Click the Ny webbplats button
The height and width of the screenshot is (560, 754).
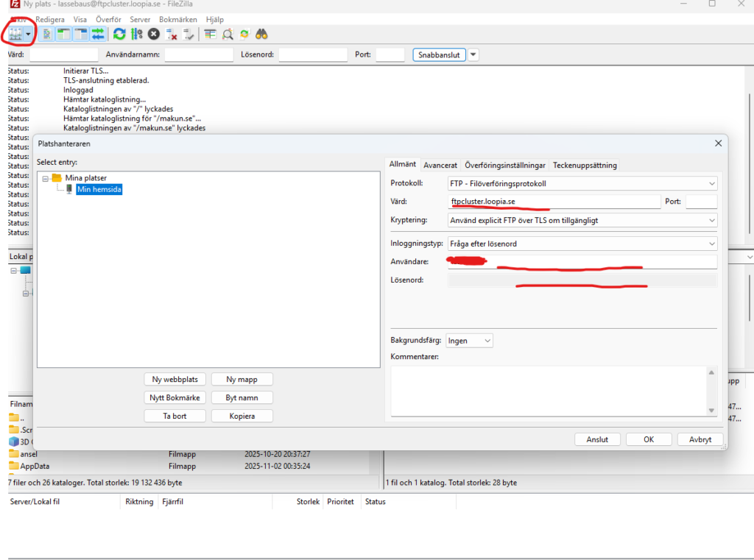pos(175,380)
